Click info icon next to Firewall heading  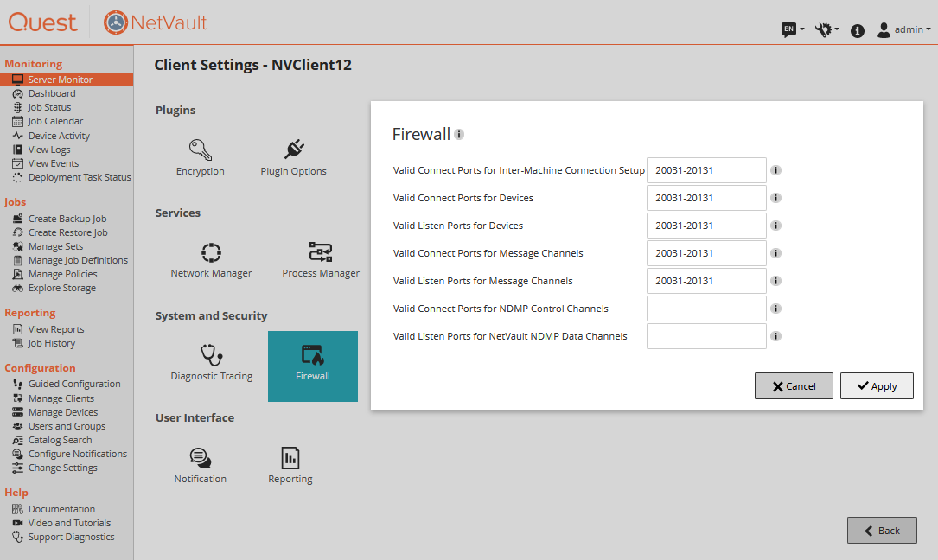pyautogui.click(x=459, y=135)
